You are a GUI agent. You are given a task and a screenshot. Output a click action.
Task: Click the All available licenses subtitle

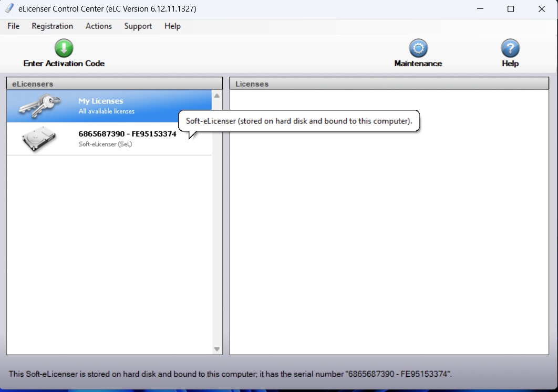107,111
